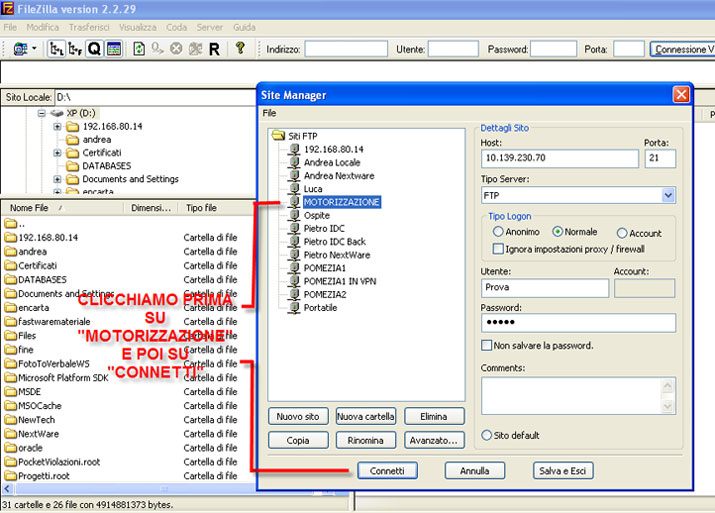Viewport: 715px width, 513px height.
Task: Collapse the XP (D:) drive node
Action: click(x=41, y=113)
